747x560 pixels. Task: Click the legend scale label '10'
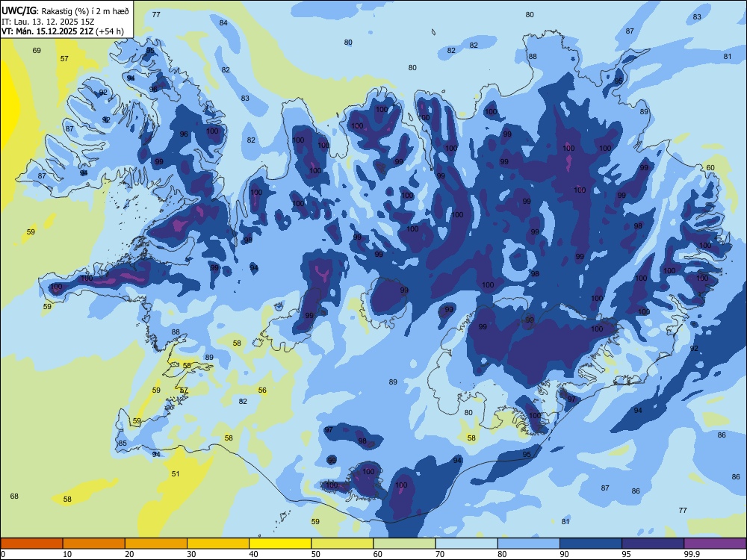[67, 554]
